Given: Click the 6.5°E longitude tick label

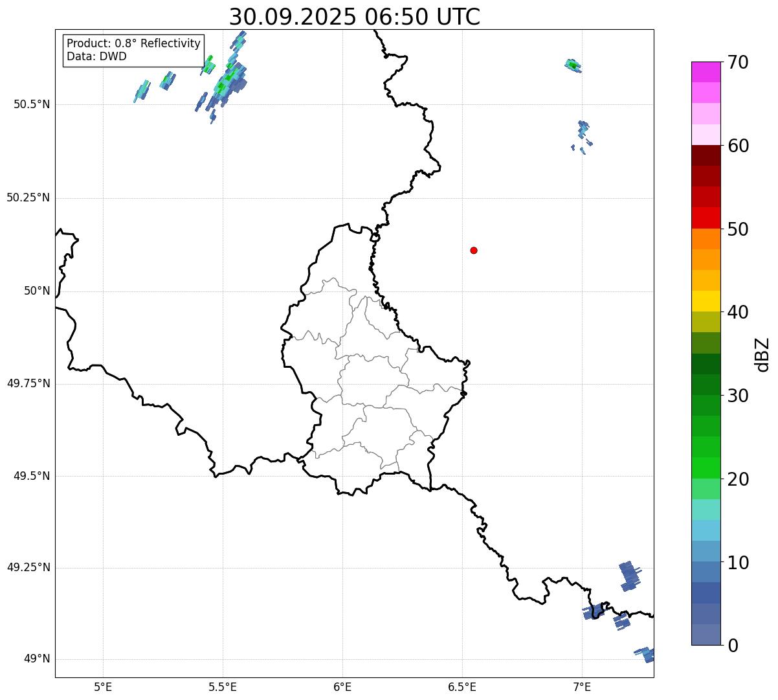Looking at the screenshot, I should click(462, 686).
